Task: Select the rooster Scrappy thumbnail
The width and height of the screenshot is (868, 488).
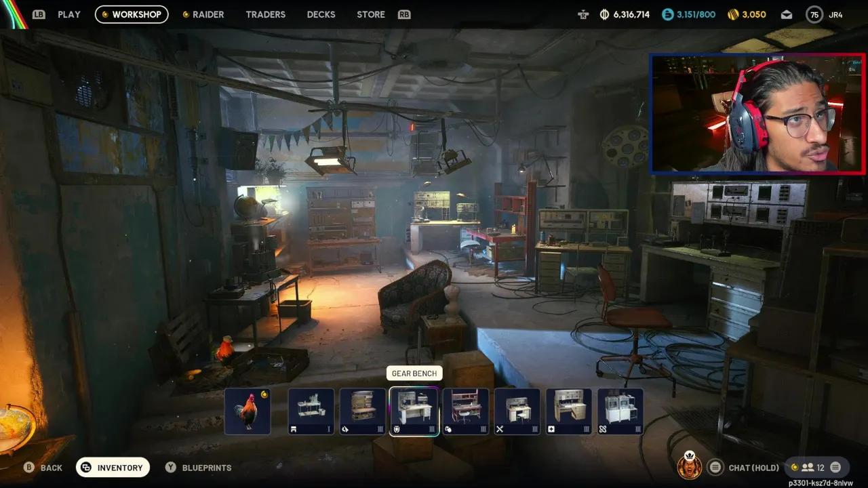Action: click(248, 411)
